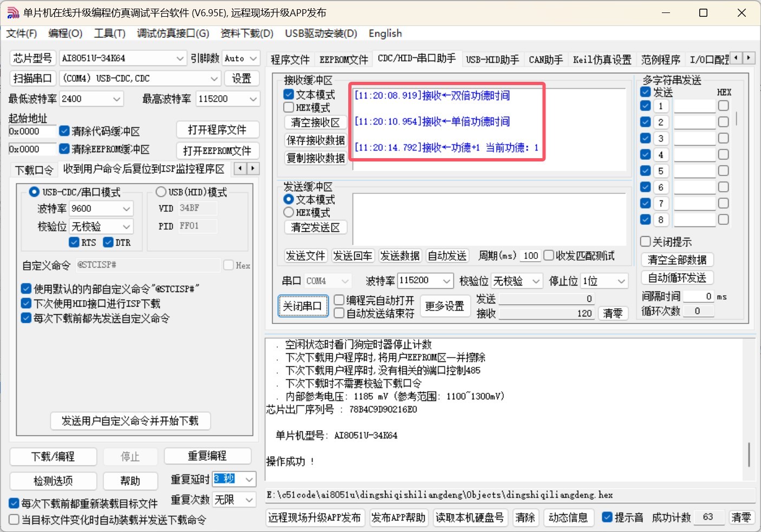Click the multi-string row 1 text field
This screenshot has height=532, width=761.
[694, 106]
